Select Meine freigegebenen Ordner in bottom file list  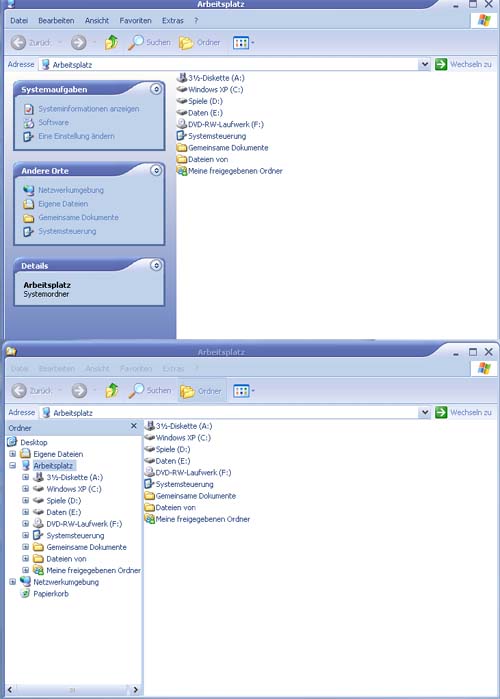tap(197, 519)
